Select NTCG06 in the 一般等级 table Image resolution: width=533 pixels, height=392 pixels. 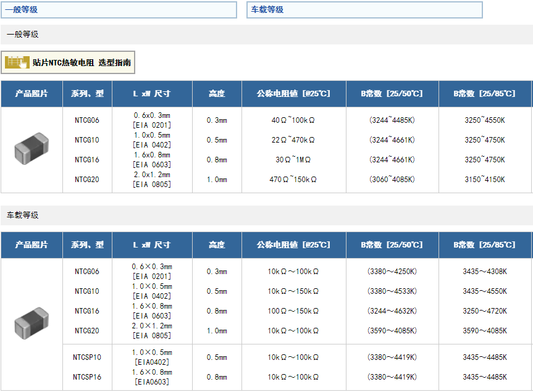87,120
